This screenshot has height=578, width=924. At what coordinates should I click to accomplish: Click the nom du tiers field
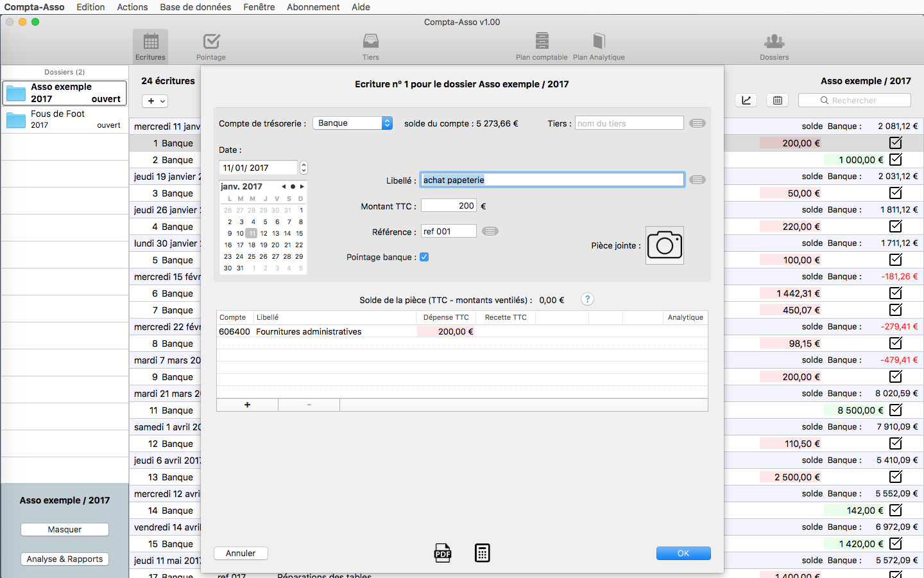pyautogui.click(x=629, y=123)
